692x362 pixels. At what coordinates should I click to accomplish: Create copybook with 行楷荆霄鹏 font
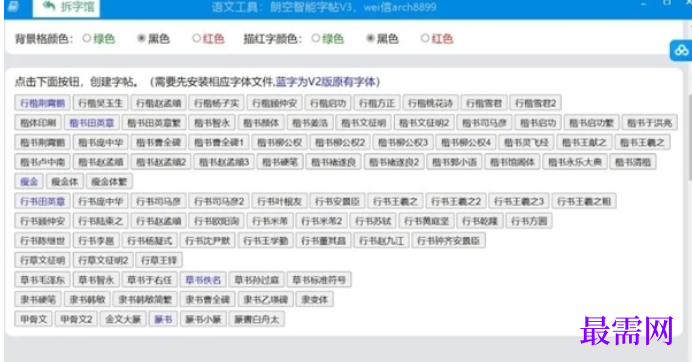pyautogui.click(x=42, y=103)
